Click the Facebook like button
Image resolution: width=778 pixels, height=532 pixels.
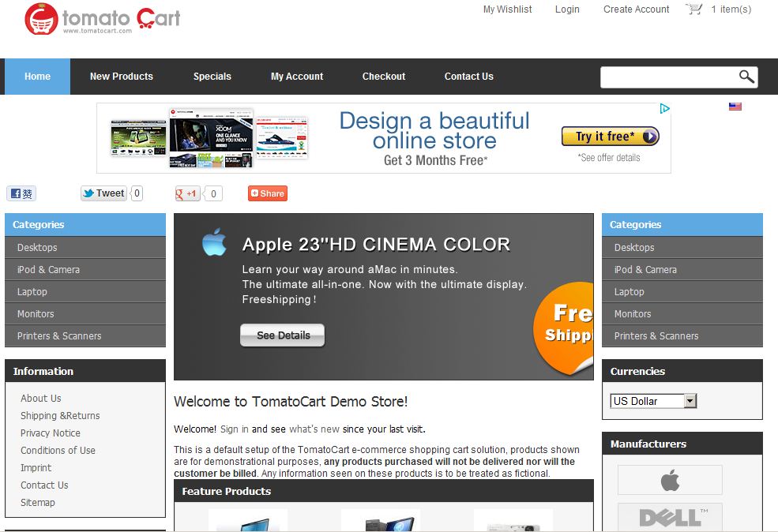point(21,193)
